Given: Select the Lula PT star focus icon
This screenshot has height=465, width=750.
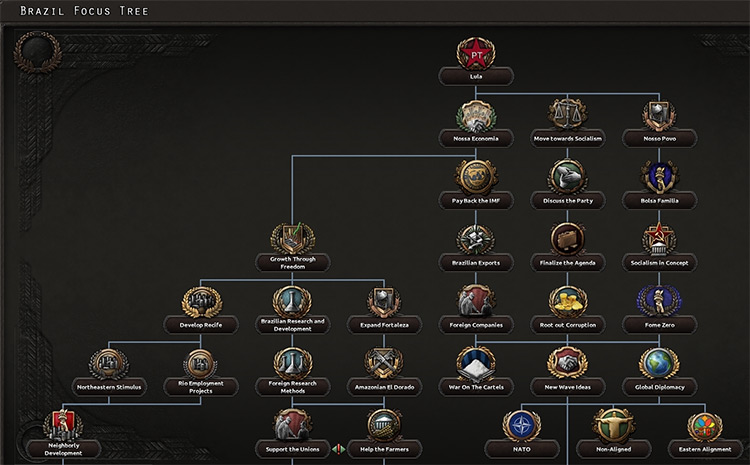Looking at the screenshot, I should [476, 54].
